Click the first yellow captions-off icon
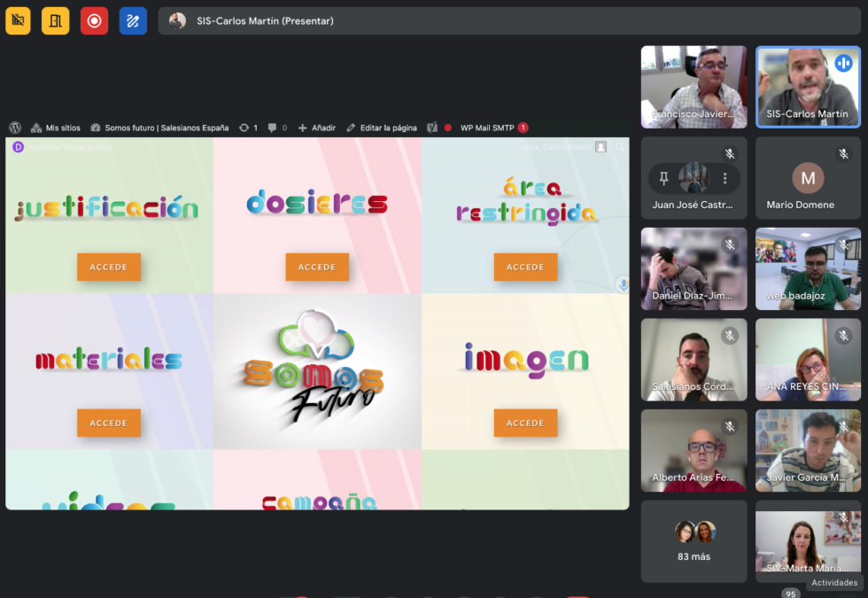 [18, 20]
